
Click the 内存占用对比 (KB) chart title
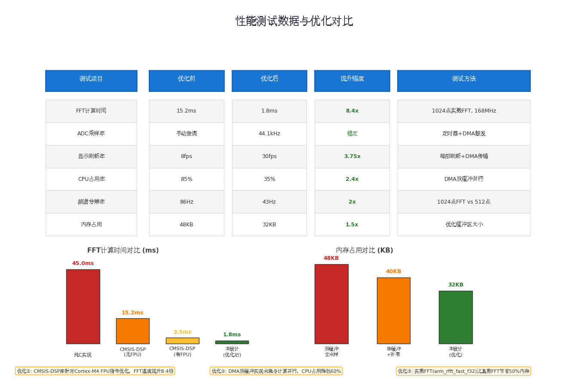(x=364, y=250)
